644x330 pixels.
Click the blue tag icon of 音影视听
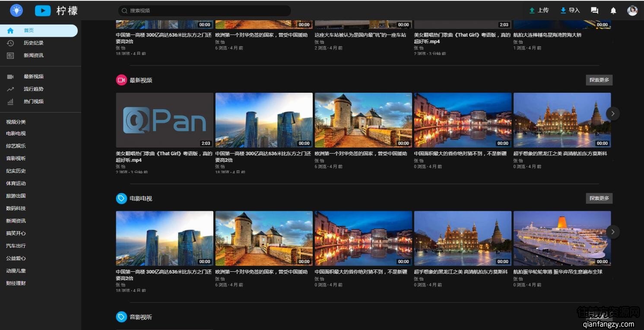point(121,317)
